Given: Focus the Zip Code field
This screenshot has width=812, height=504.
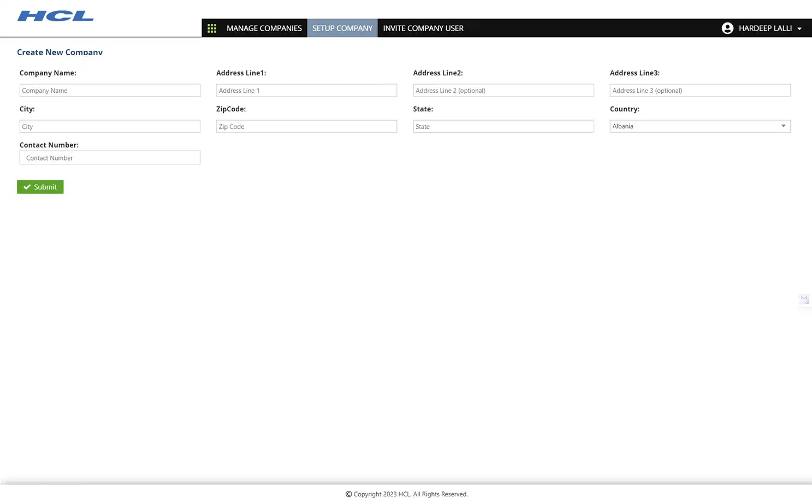Looking at the screenshot, I should pyautogui.click(x=306, y=126).
